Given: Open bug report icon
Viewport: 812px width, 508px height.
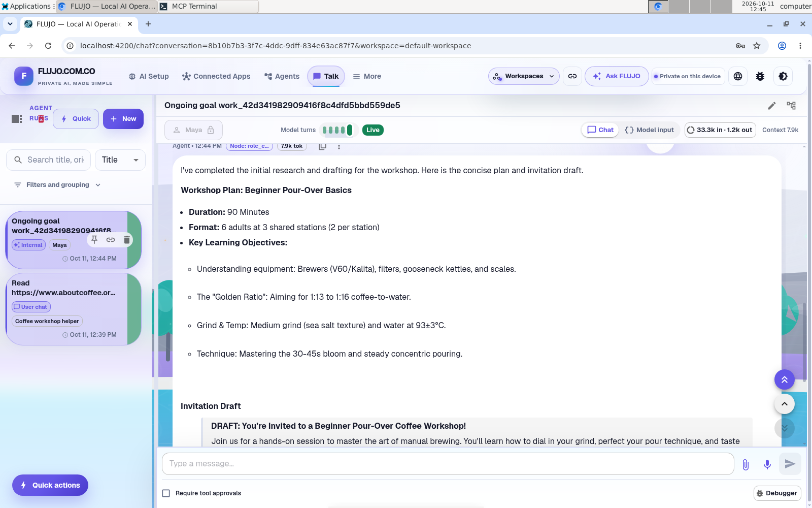Looking at the screenshot, I should (760, 76).
